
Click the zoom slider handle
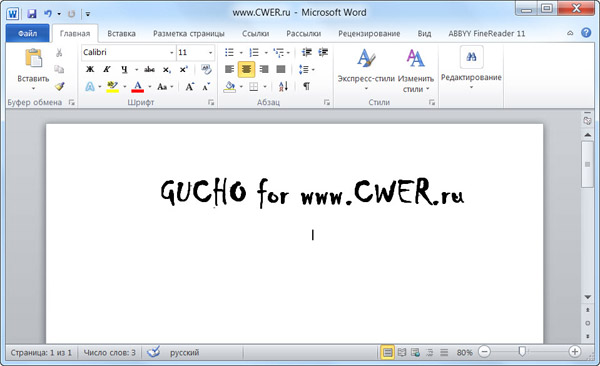(522, 351)
